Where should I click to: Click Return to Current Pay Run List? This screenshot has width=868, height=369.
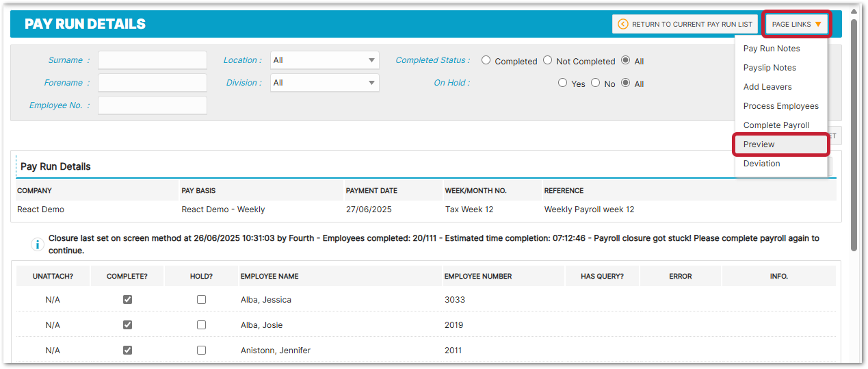685,25
